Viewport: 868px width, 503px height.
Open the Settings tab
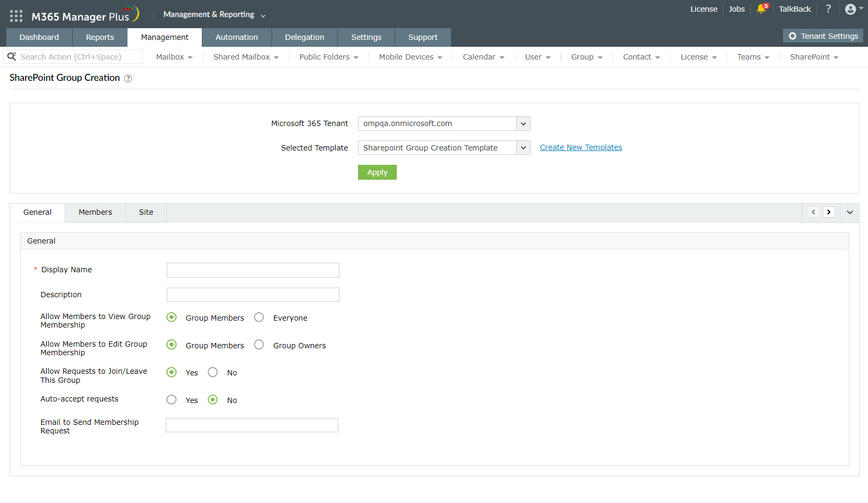pos(366,37)
